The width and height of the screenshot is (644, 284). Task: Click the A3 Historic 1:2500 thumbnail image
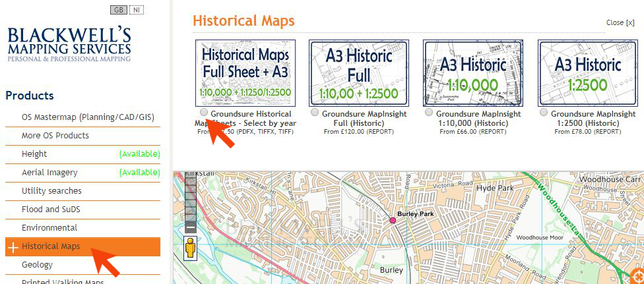(x=587, y=73)
